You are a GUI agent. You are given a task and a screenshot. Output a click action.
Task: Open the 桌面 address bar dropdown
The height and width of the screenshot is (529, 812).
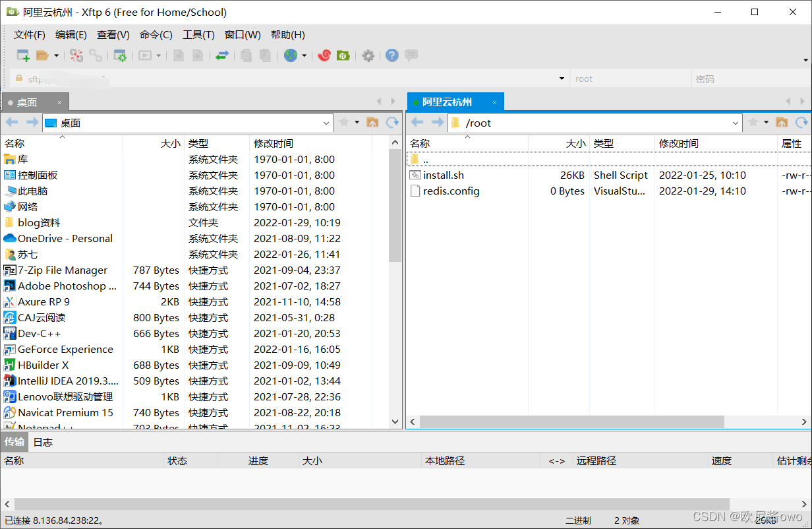[x=326, y=123]
